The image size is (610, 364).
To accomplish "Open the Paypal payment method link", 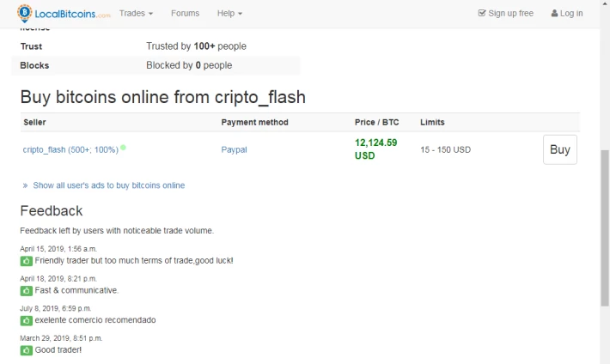I will pos(234,149).
